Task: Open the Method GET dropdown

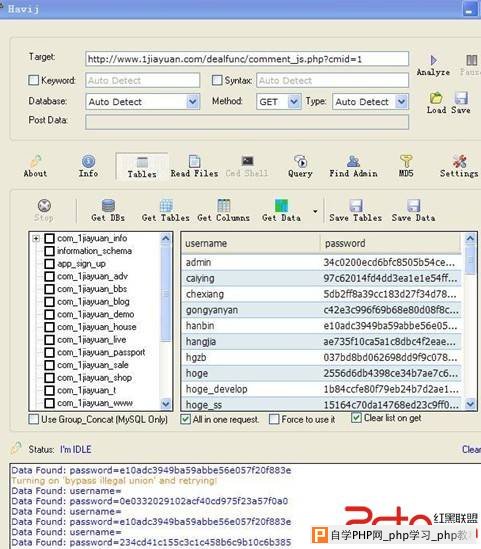Action: (294, 102)
